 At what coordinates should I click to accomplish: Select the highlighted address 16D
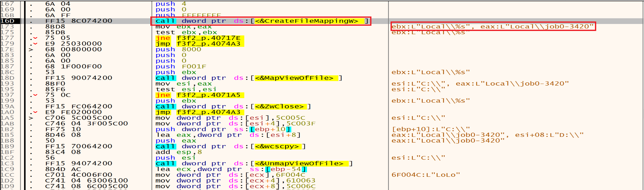pos(7,21)
